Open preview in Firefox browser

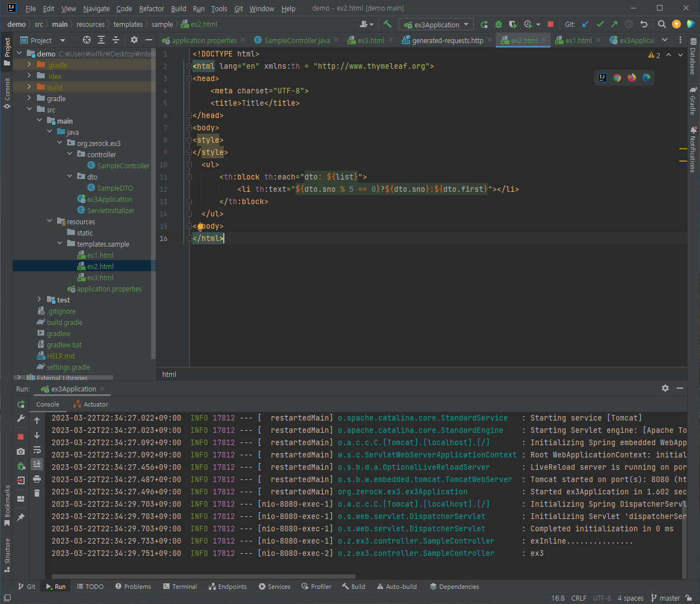pos(632,78)
